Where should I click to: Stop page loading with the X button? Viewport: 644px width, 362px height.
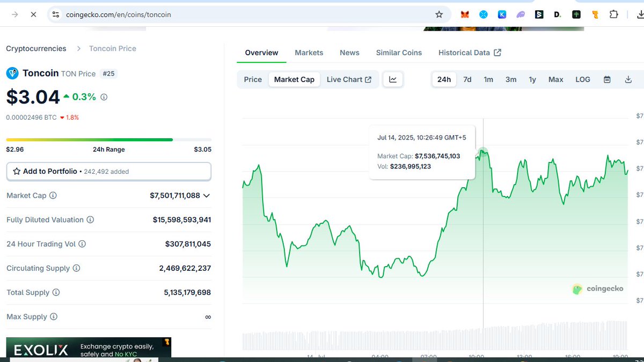pyautogui.click(x=33, y=14)
